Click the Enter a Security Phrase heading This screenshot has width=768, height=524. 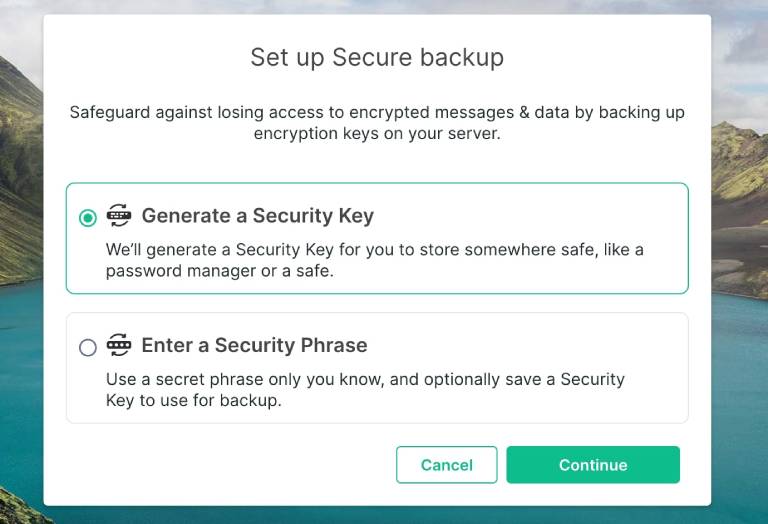pos(254,345)
